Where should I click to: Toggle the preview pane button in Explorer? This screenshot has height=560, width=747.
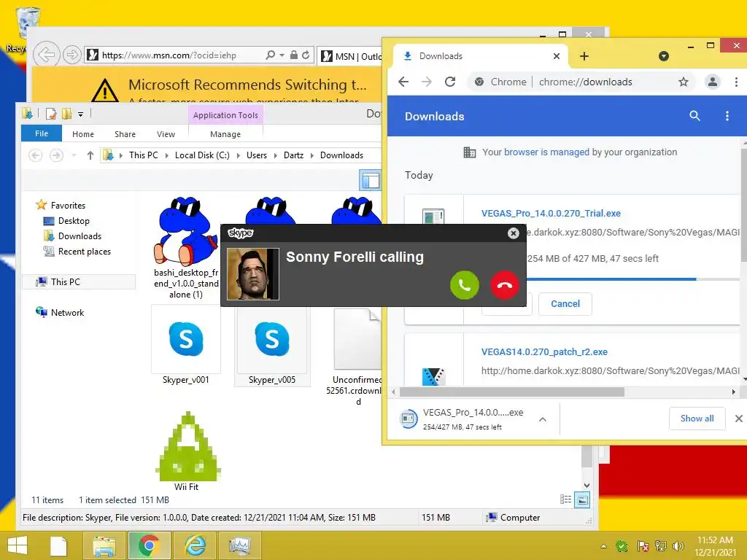(371, 181)
